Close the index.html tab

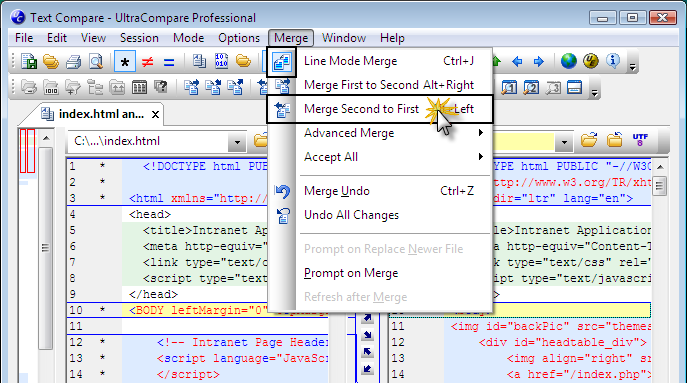pyautogui.click(x=155, y=115)
